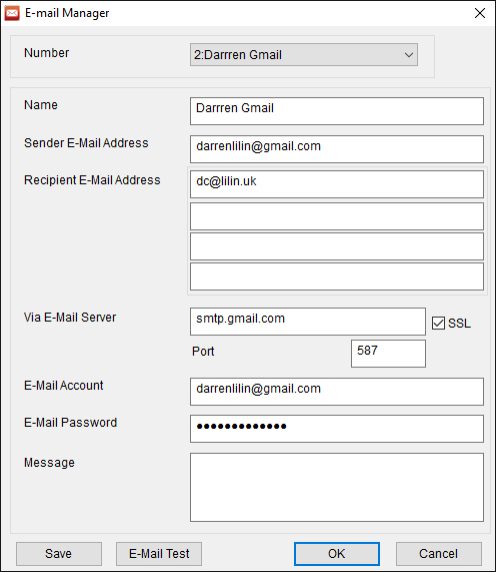
Task: Send a test with E-Mail Test button
Action: click(x=159, y=553)
